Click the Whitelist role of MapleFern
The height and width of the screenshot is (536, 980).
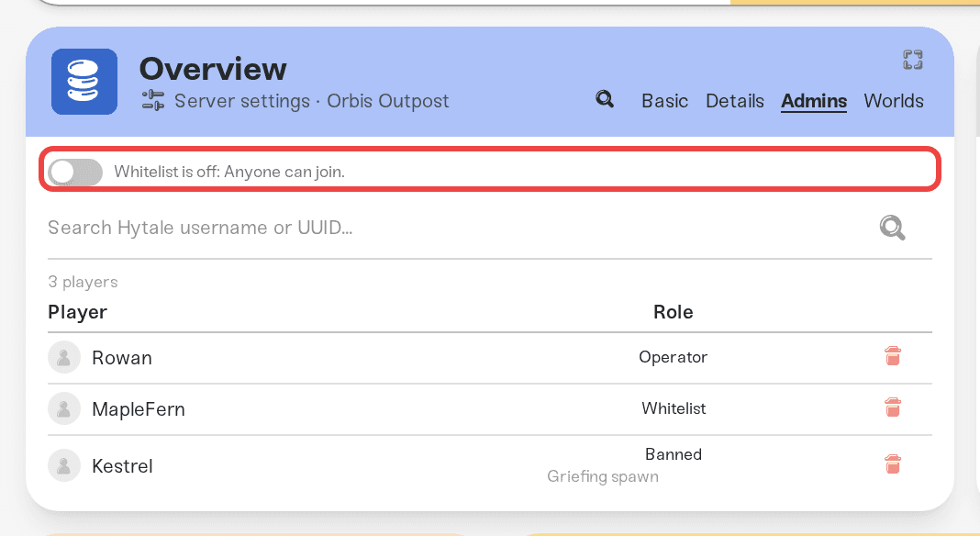(x=674, y=408)
